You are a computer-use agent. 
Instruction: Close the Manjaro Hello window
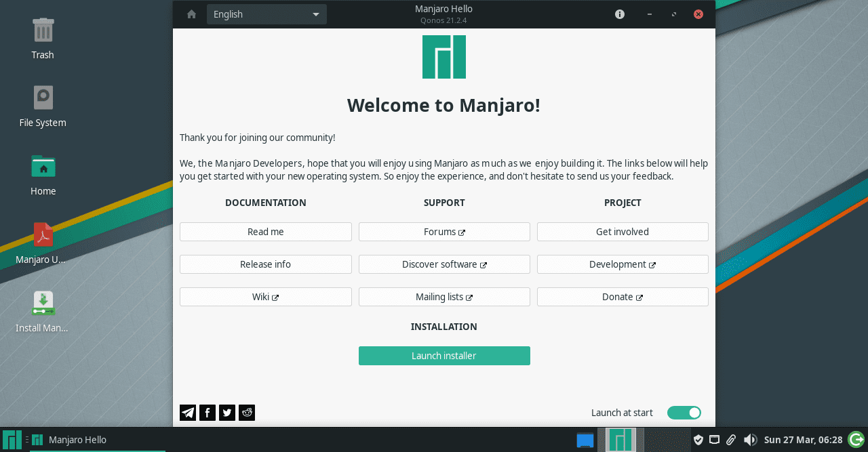[698, 14]
